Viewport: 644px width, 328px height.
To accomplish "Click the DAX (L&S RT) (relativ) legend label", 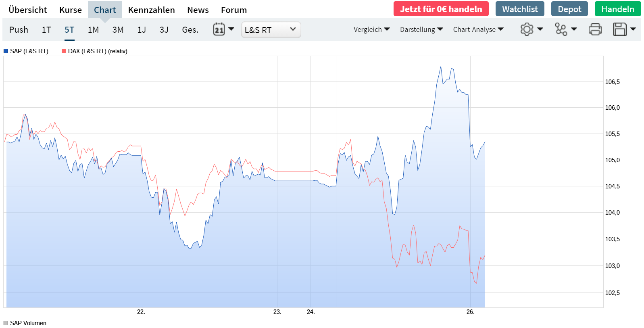I will point(98,51).
